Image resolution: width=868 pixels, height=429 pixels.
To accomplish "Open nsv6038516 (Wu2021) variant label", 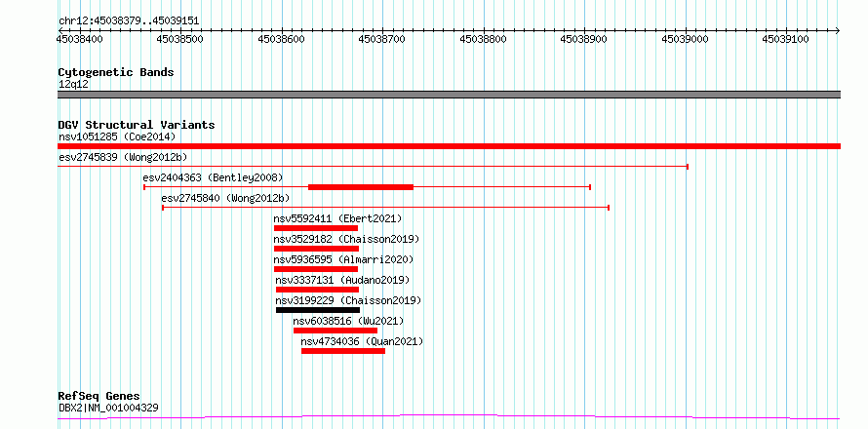I will [x=349, y=321].
